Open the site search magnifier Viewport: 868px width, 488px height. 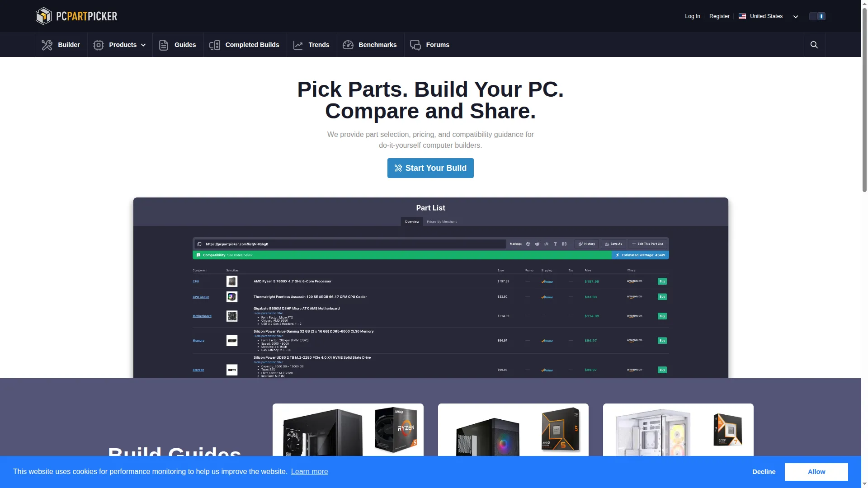pos(814,45)
